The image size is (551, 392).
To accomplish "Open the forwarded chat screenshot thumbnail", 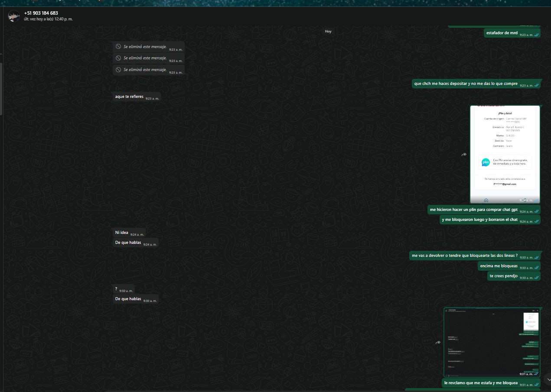I will 492,340.
